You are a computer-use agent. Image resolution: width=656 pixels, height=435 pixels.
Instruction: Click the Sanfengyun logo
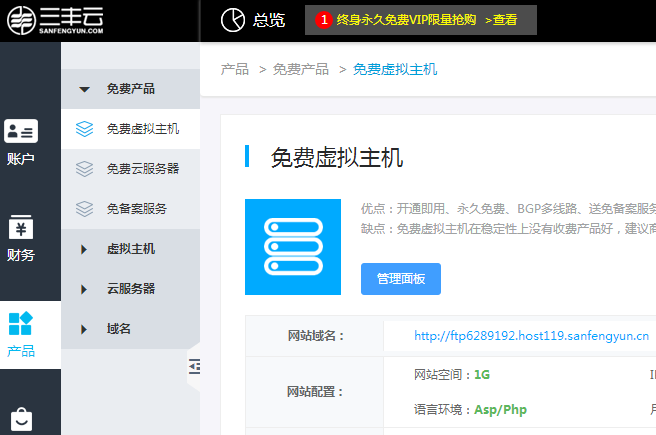tap(55, 20)
